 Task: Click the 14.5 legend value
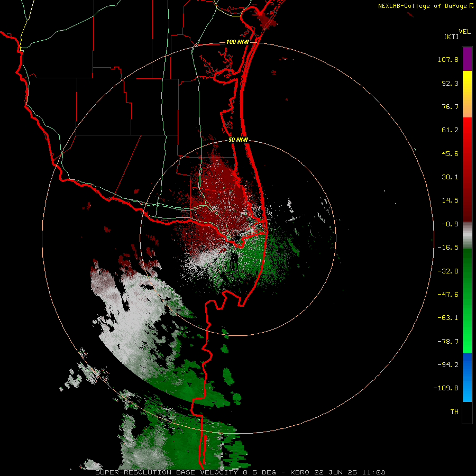(450, 200)
